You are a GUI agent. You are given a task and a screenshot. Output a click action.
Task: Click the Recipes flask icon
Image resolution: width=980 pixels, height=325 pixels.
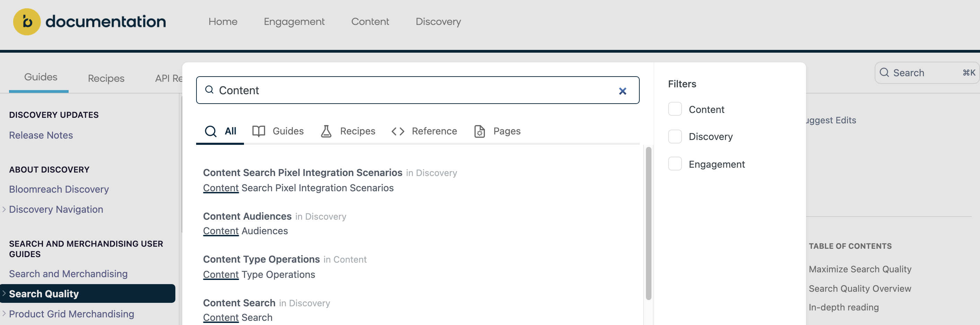[326, 131]
